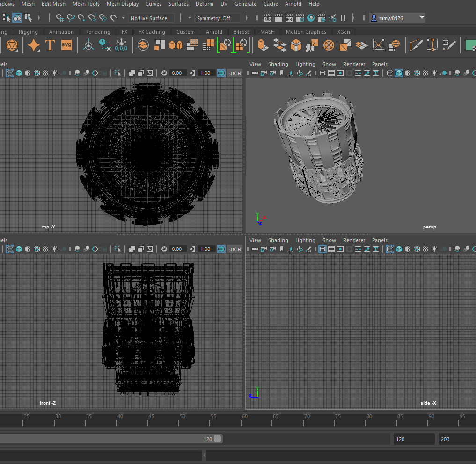Open the mmw8426 menu set dropdown
476x464 pixels.
[x=397, y=17]
